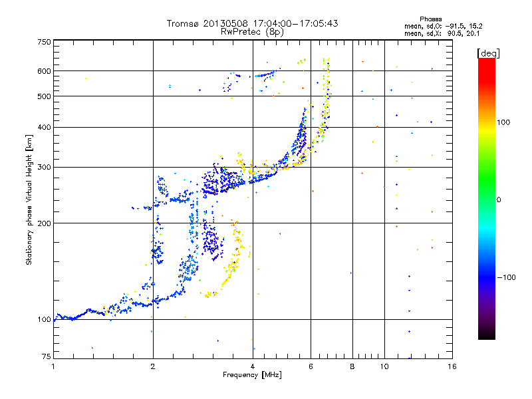The width and height of the screenshot is (532, 399).
Task: Click the '750' height tick label
Action: (x=44, y=42)
